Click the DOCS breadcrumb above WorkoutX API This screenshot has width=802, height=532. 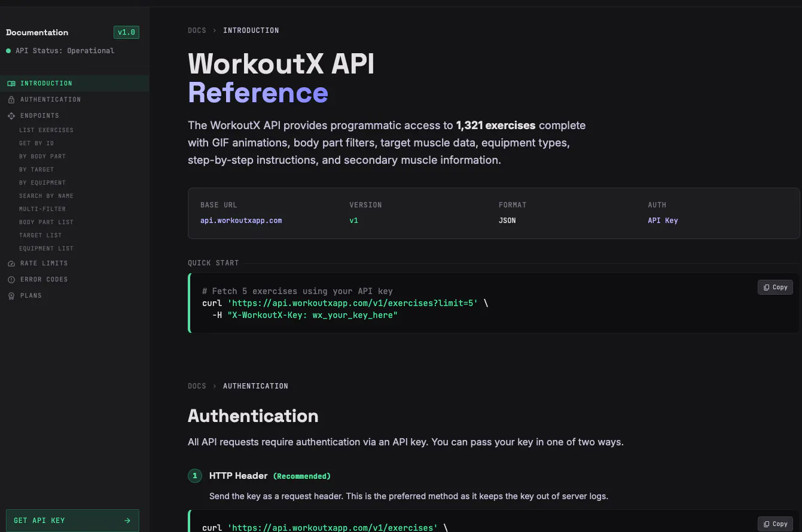(x=197, y=30)
